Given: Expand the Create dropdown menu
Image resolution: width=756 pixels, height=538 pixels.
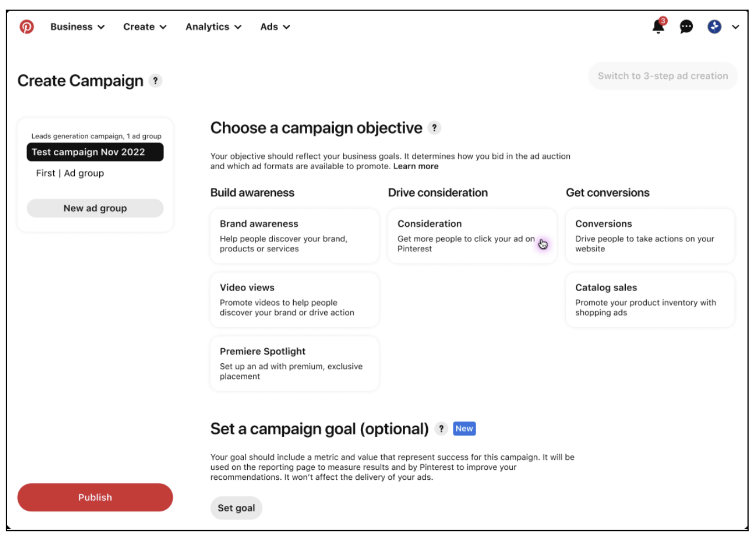Looking at the screenshot, I should tap(145, 27).
